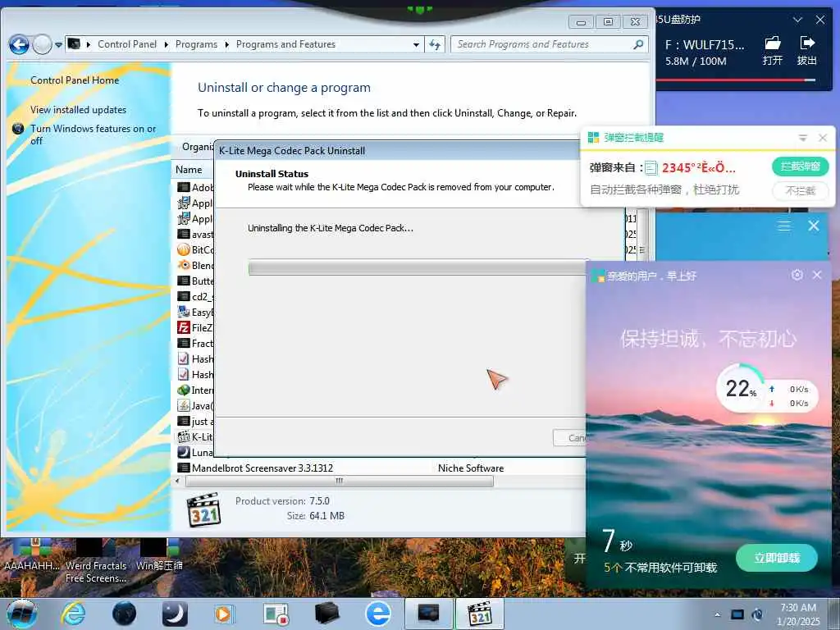
Task: Refresh the Programs and Features view
Action: tap(435, 45)
